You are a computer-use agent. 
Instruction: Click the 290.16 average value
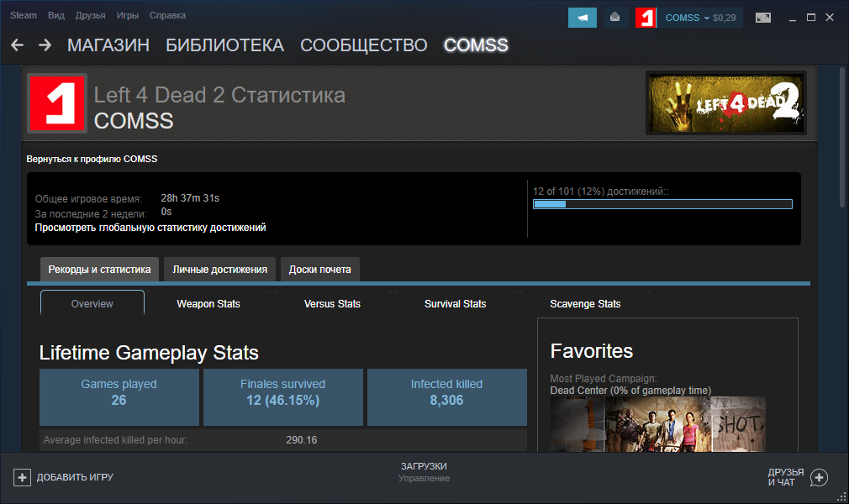(x=302, y=440)
